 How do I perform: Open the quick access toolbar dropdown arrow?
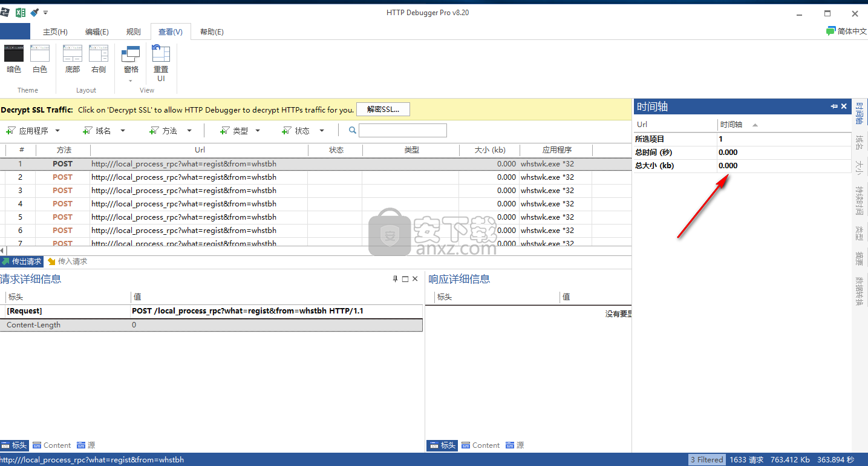click(46, 13)
